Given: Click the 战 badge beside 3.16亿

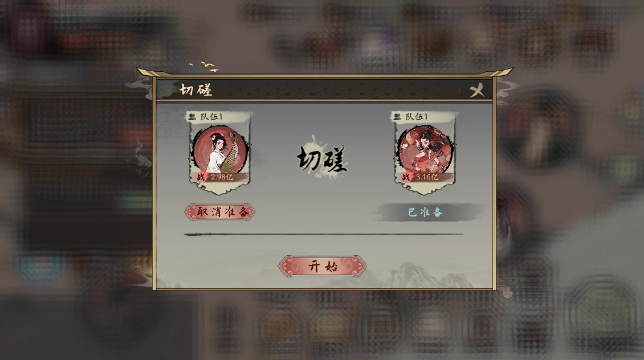Looking at the screenshot, I should tap(406, 177).
